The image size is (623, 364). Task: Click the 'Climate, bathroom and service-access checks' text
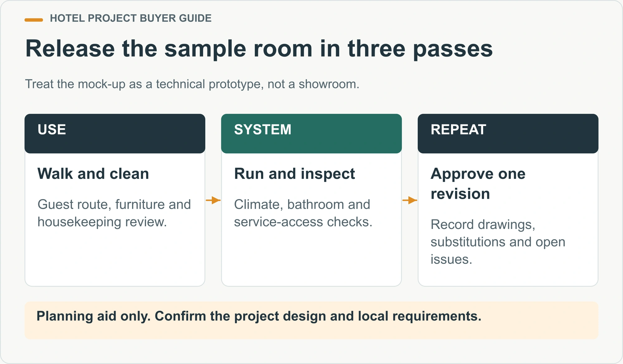tap(303, 213)
